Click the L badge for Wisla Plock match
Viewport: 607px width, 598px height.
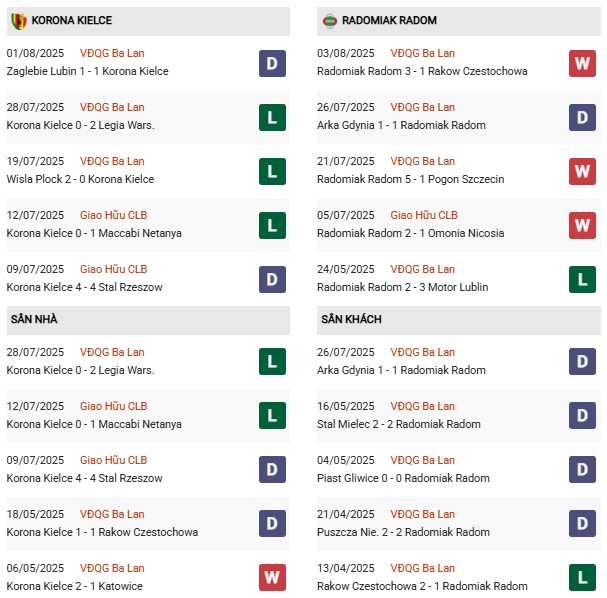click(x=271, y=171)
